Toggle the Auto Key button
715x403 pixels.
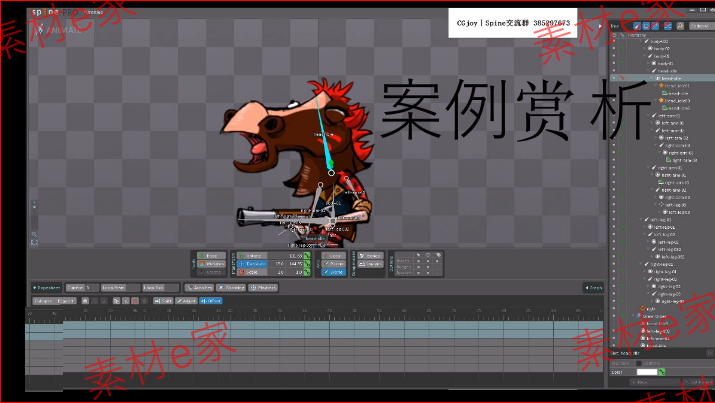tap(199, 288)
